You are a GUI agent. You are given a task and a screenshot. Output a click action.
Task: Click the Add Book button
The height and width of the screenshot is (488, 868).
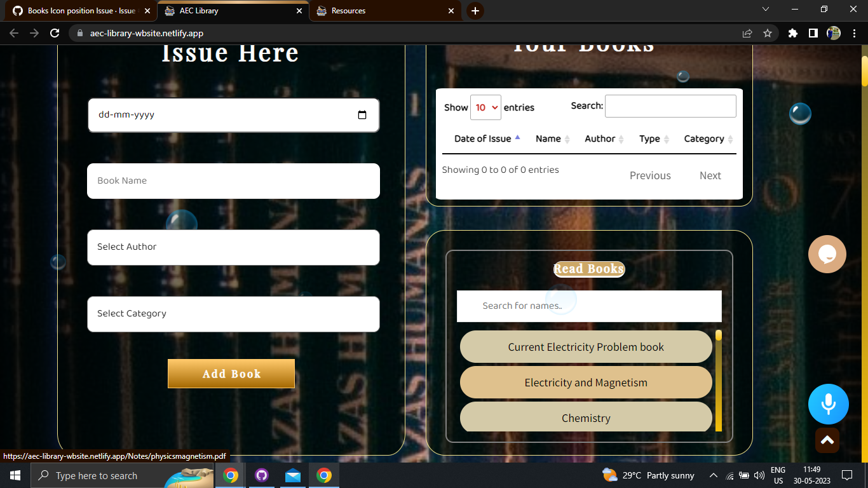(231, 374)
